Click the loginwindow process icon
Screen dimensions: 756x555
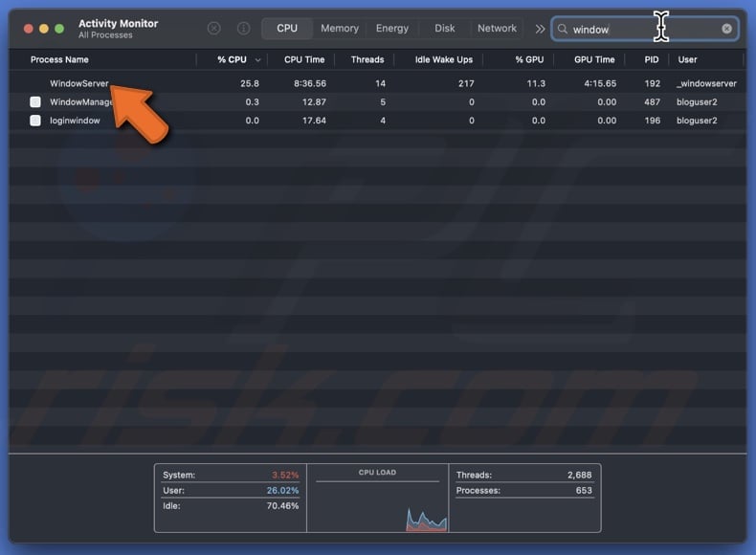(35, 120)
